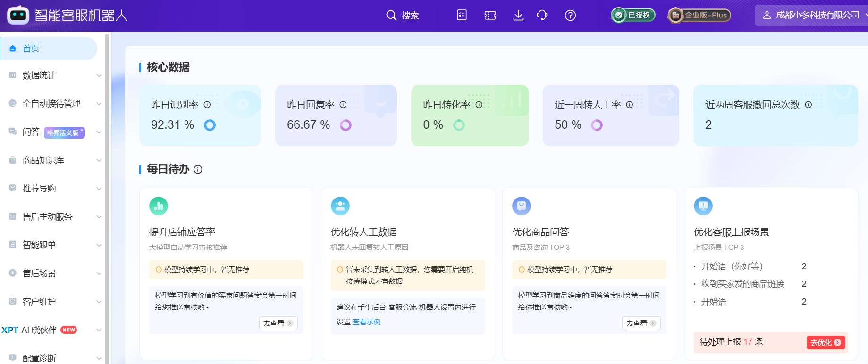Click the red 去优化 button

[x=826, y=342]
